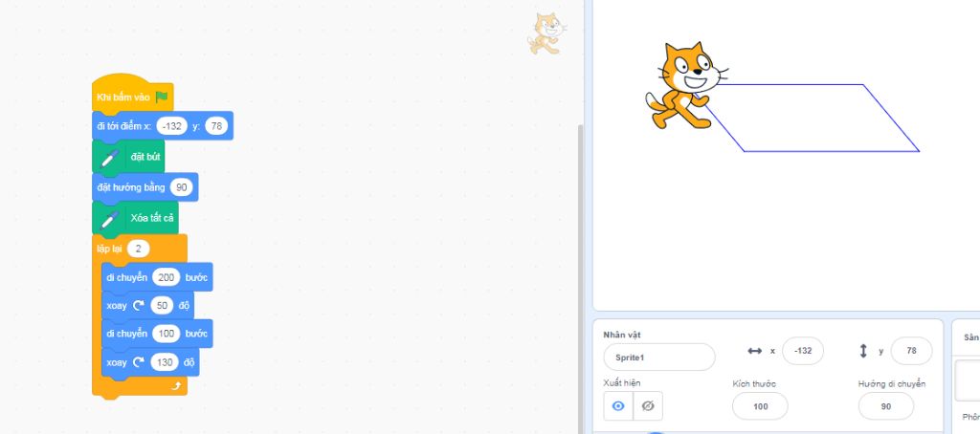
Task: Click the 'đặt bút' pen down block
Action: [x=128, y=157]
